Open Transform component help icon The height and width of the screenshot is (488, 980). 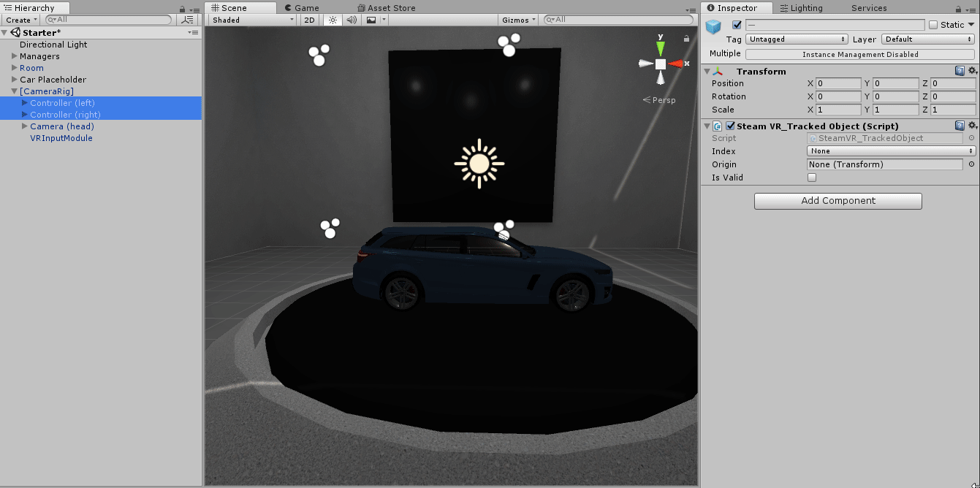coord(960,71)
